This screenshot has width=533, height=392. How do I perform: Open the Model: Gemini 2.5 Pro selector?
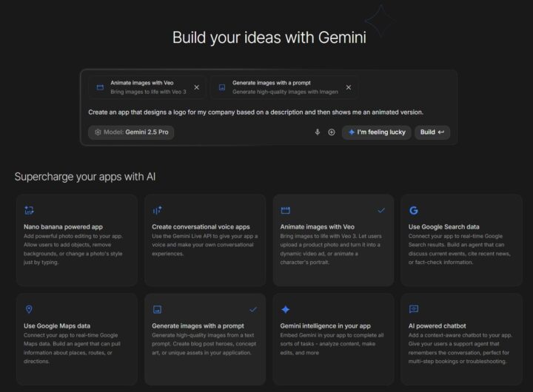tap(131, 132)
